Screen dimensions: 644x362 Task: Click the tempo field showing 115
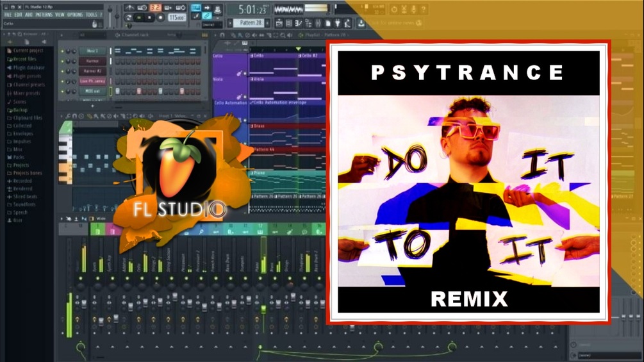click(177, 18)
